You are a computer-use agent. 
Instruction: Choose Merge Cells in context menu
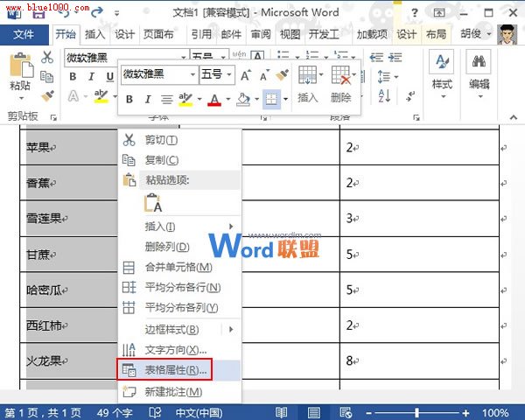pyautogui.click(x=180, y=267)
